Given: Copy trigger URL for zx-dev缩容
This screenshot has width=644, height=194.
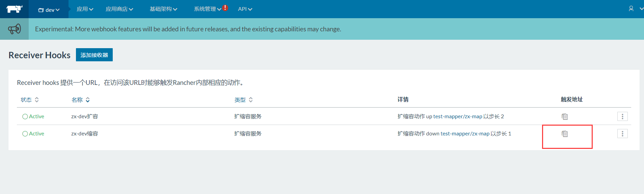Looking at the screenshot, I should click(x=564, y=134).
